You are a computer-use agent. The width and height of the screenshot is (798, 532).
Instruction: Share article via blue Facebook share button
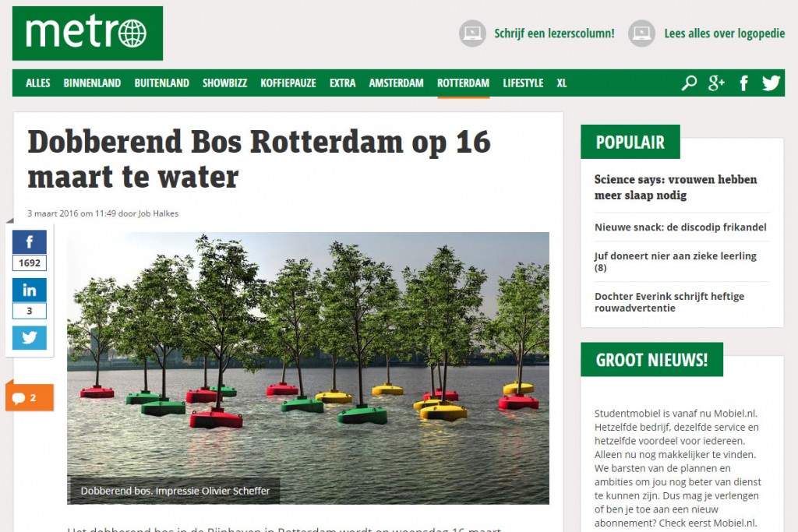(x=30, y=242)
